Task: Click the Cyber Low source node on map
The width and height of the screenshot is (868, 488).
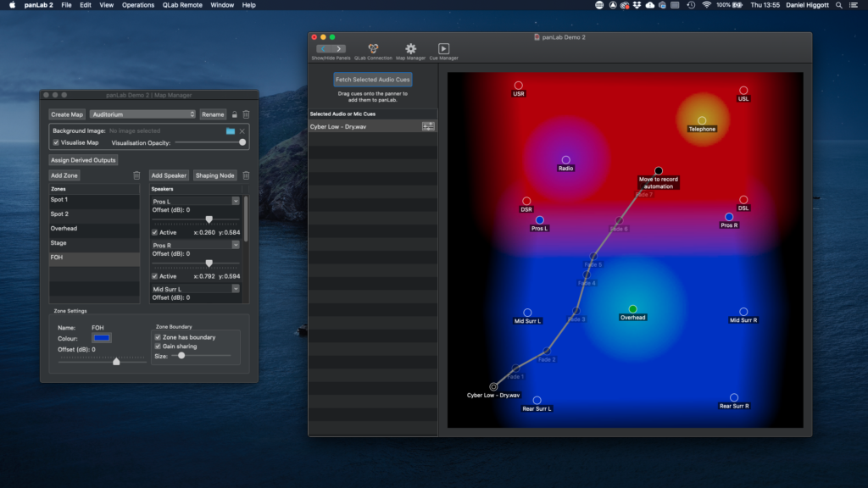Action: click(493, 386)
